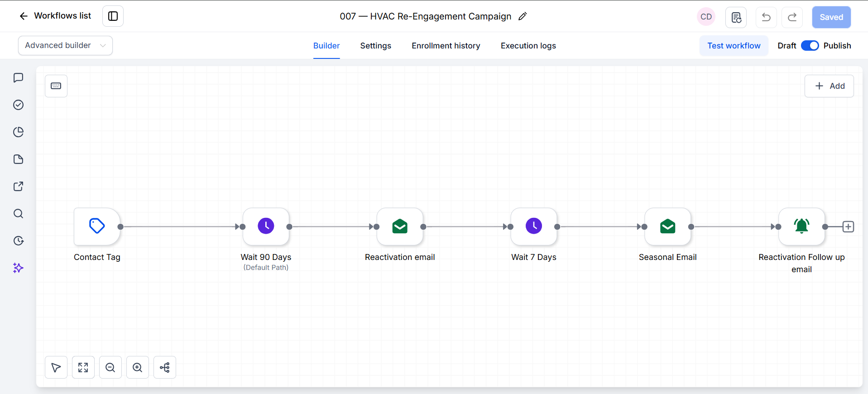Edit workflow name with pencil icon
Screen dimensions: 868x394
click(x=523, y=16)
